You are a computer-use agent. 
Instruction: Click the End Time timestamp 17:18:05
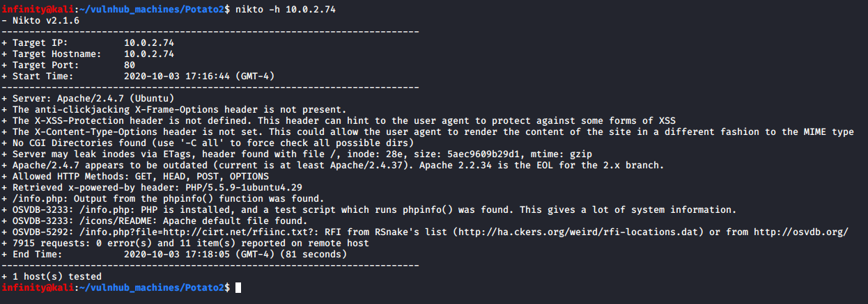[208, 254]
